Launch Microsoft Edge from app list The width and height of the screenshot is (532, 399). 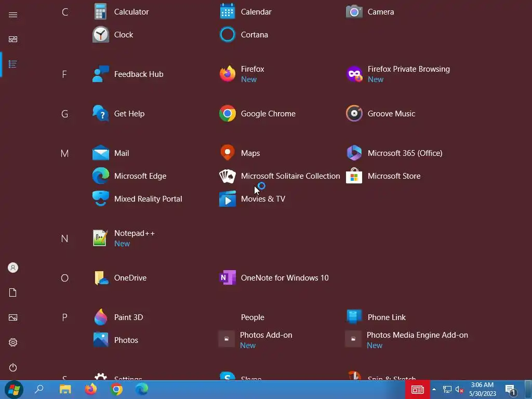click(100, 176)
